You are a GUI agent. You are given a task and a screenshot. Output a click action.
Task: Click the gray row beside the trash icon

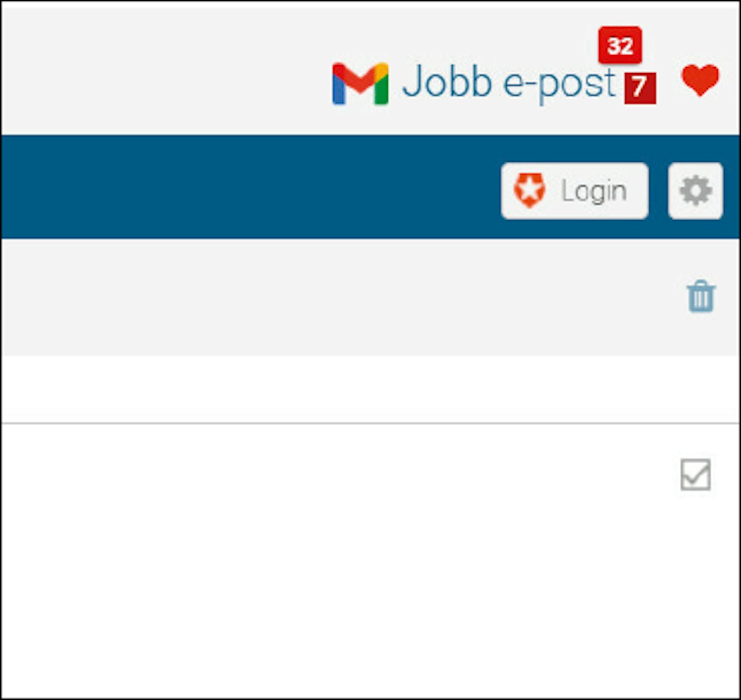coord(341,297)
